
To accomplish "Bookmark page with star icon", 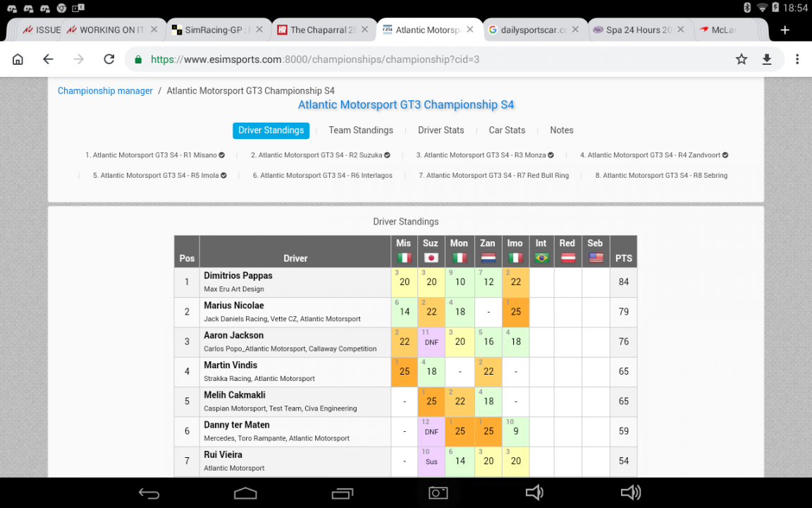I will coord(742,59).
